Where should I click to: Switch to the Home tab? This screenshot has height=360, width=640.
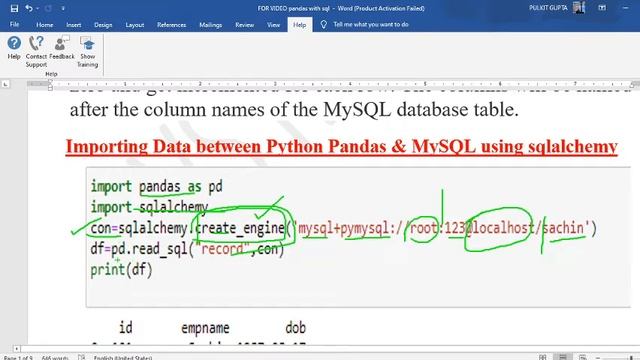44,25
